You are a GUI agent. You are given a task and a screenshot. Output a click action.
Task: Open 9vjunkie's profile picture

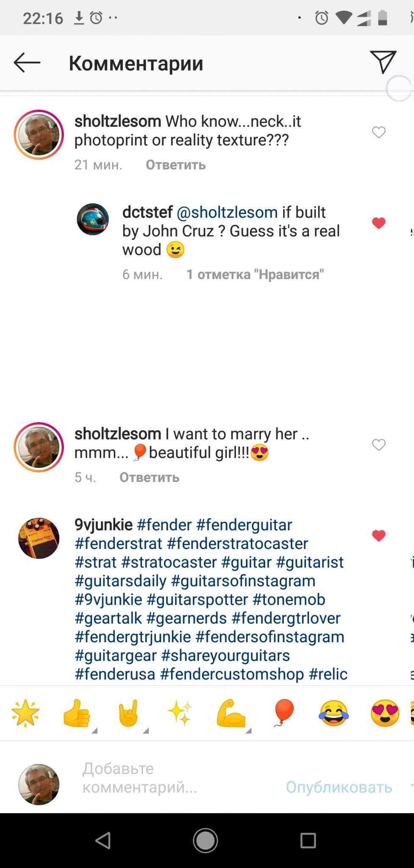tap(39, 538)
